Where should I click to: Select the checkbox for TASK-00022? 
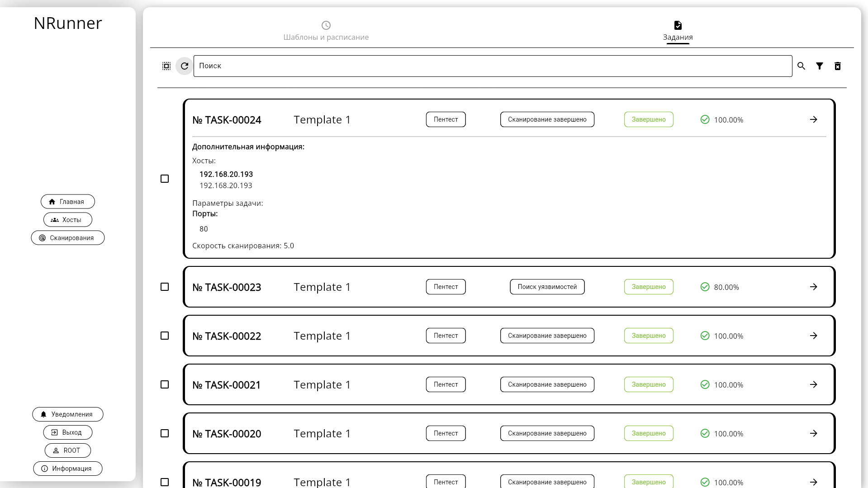coord(165,336)
